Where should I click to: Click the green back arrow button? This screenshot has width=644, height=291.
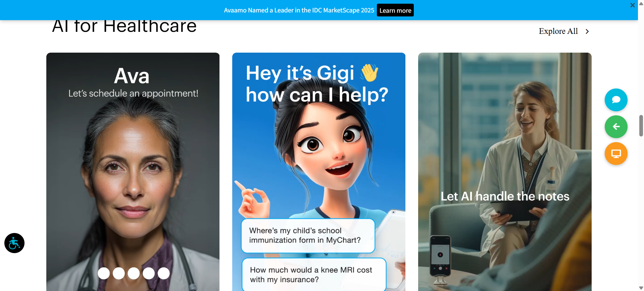[x=616, y=127]
